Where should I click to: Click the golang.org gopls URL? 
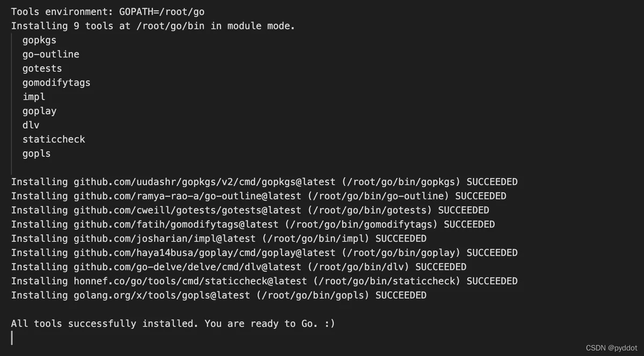[x=162, y=295]
